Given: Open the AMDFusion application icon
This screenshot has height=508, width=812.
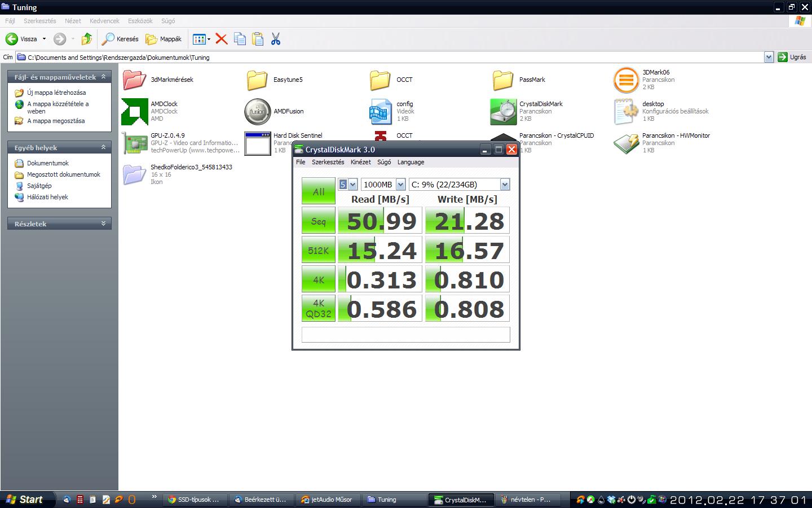Looking at the screenshot, I should (x=257, y=111).
